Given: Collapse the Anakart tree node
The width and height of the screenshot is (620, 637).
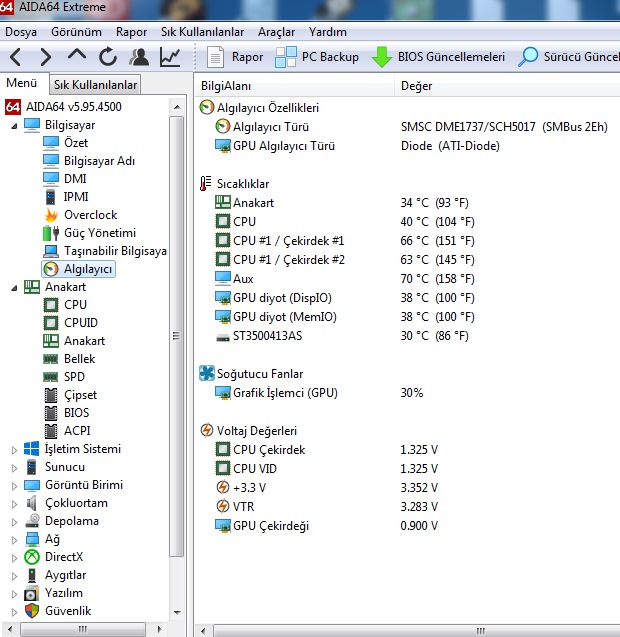Looking at the screenshot, I should 14,287.
